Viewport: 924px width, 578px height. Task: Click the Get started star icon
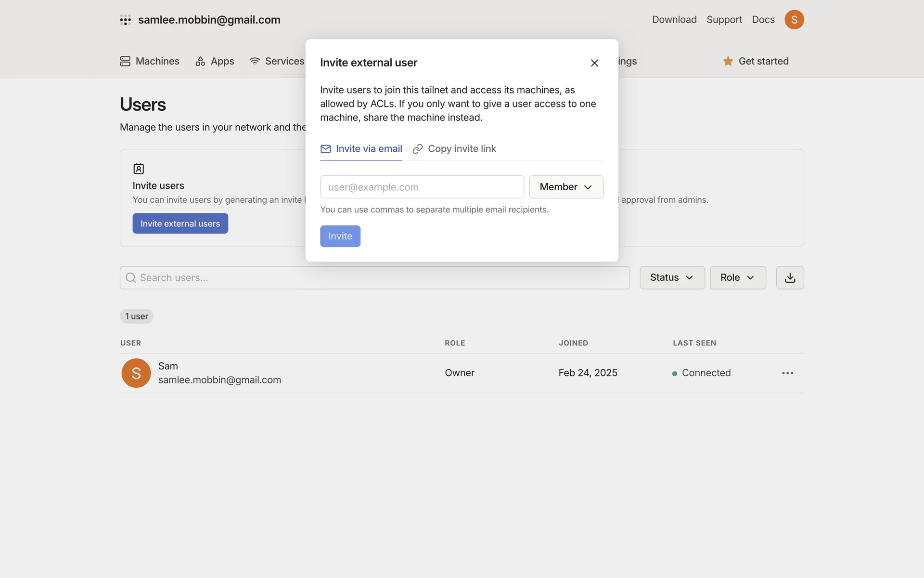tap(728, 61)
